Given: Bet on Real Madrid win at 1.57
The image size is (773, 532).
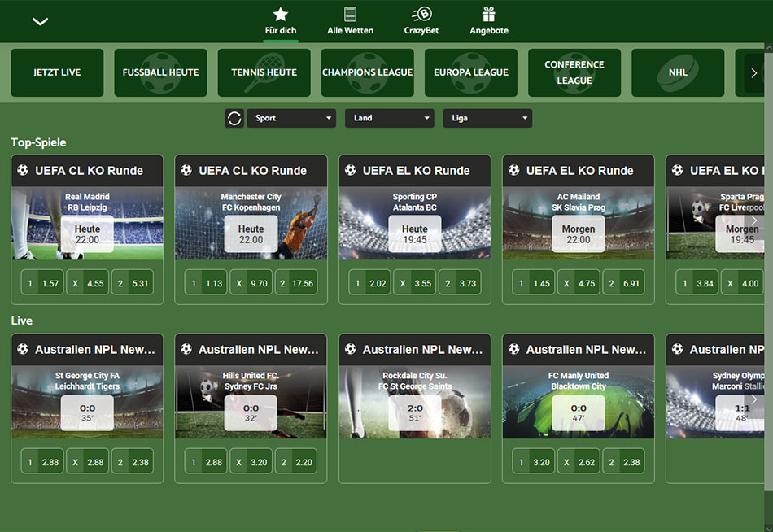Looking at the screenshot, I should point(42,284).
